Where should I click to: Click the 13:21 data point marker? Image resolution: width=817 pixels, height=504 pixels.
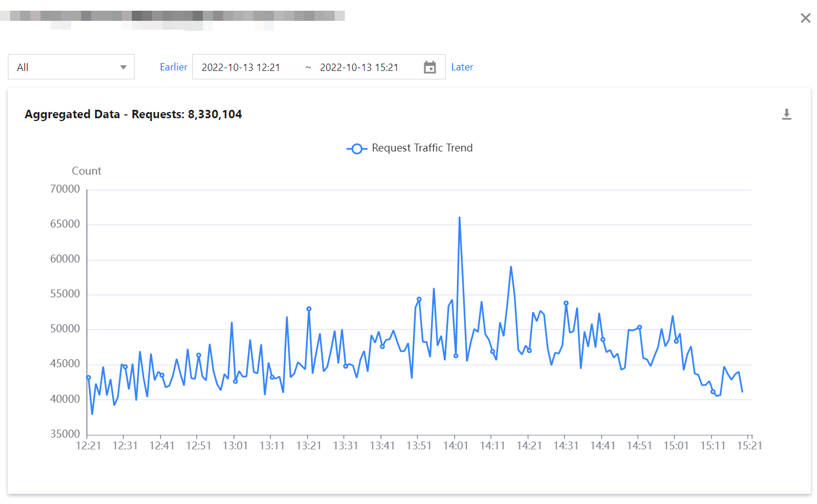click(309, 309)
